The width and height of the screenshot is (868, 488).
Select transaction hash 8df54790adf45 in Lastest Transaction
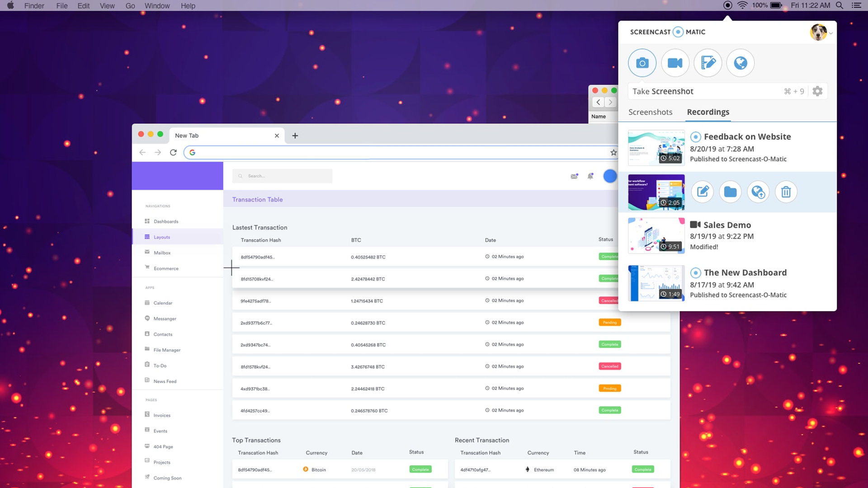[257, 257]
